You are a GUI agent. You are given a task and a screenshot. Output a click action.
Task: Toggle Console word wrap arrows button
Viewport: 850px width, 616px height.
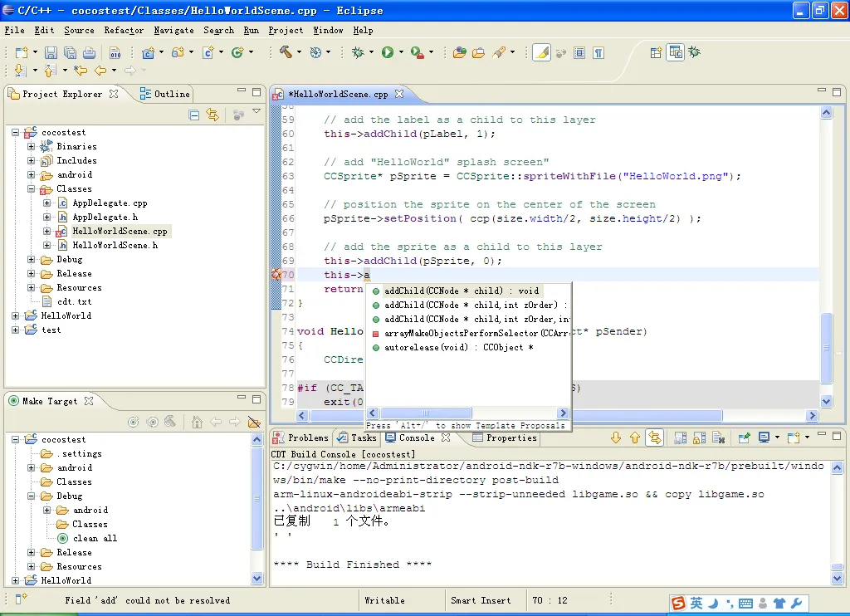pos(655,438)
